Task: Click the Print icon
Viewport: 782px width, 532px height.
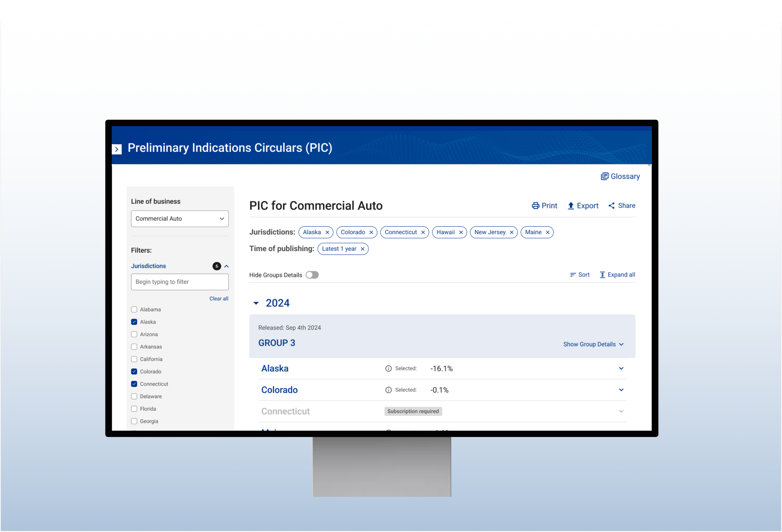Action: tap(535, 205)
